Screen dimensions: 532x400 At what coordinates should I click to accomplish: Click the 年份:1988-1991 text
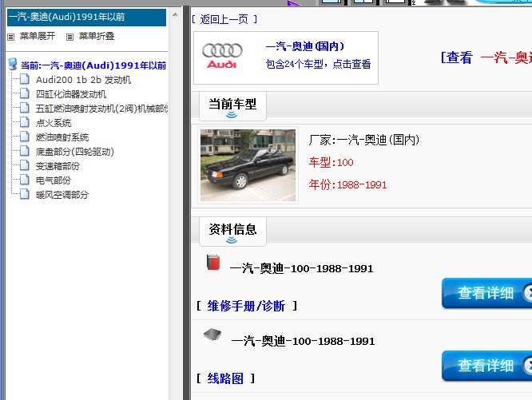pos(347,184)
